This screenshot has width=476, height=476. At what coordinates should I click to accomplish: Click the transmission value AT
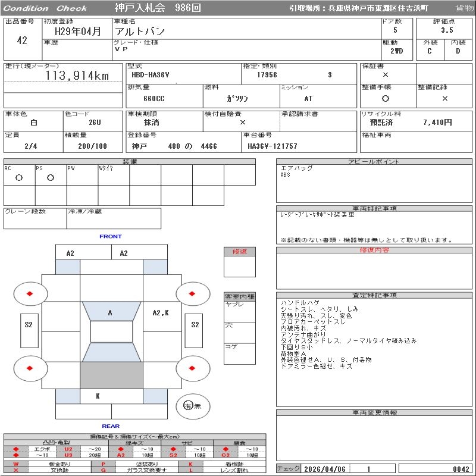(308, 99)
